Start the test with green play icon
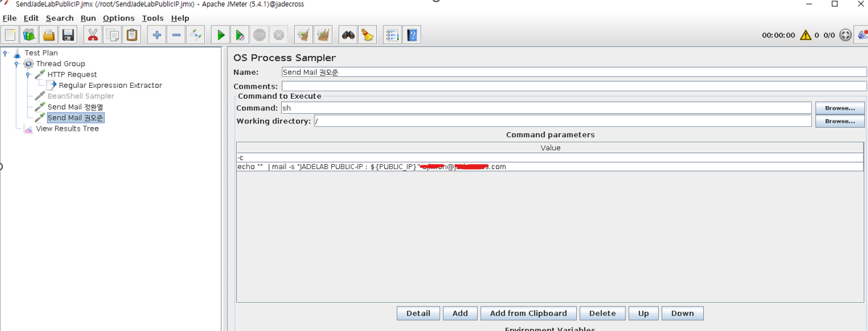Screen dimensions: 868x331 [220, 35]
